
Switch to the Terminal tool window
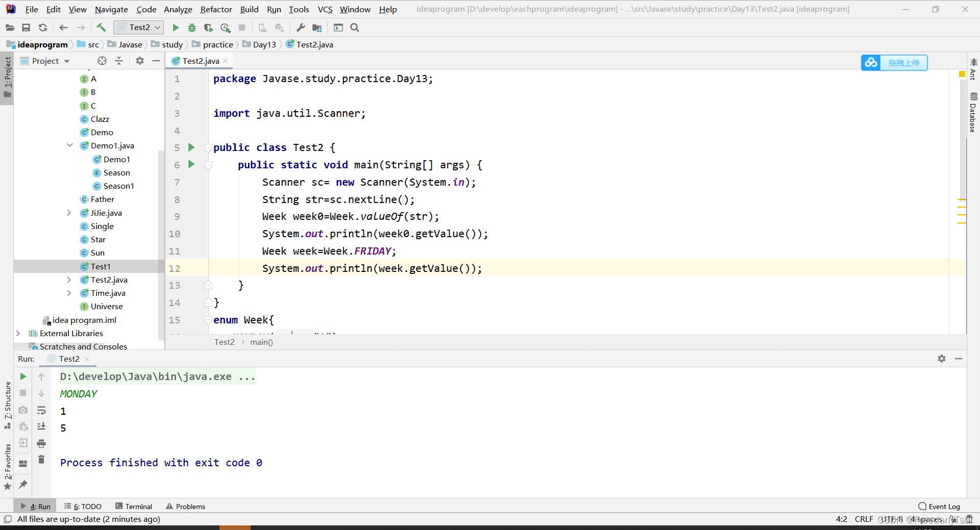click(134, 506)
